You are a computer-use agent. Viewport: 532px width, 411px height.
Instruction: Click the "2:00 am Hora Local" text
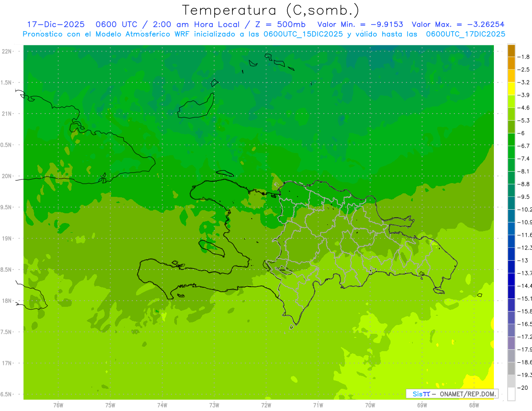coord(196,24)
